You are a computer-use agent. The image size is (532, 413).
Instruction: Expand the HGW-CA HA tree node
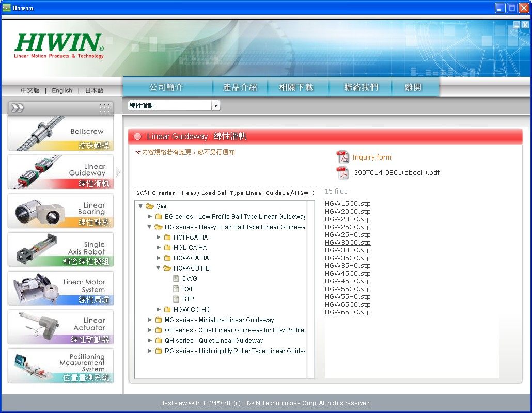(x=159, y=258)
